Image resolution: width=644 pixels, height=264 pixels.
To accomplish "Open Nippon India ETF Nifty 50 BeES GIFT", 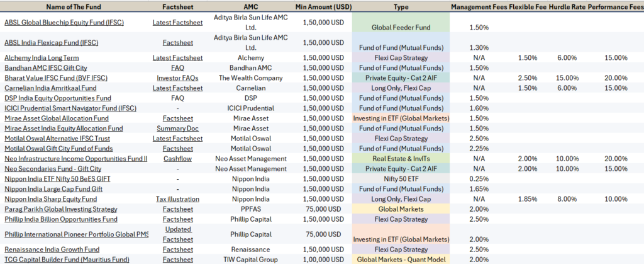I will click(x=57, y=179).
